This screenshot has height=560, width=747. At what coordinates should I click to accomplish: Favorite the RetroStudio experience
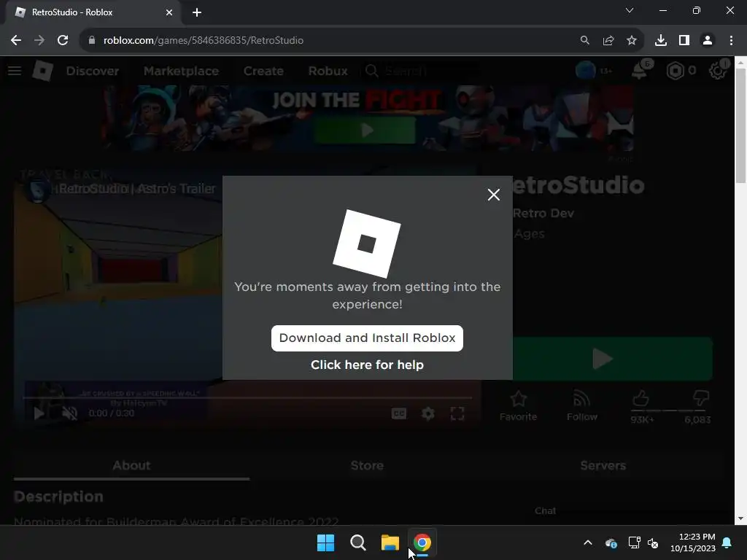(519, 405)
